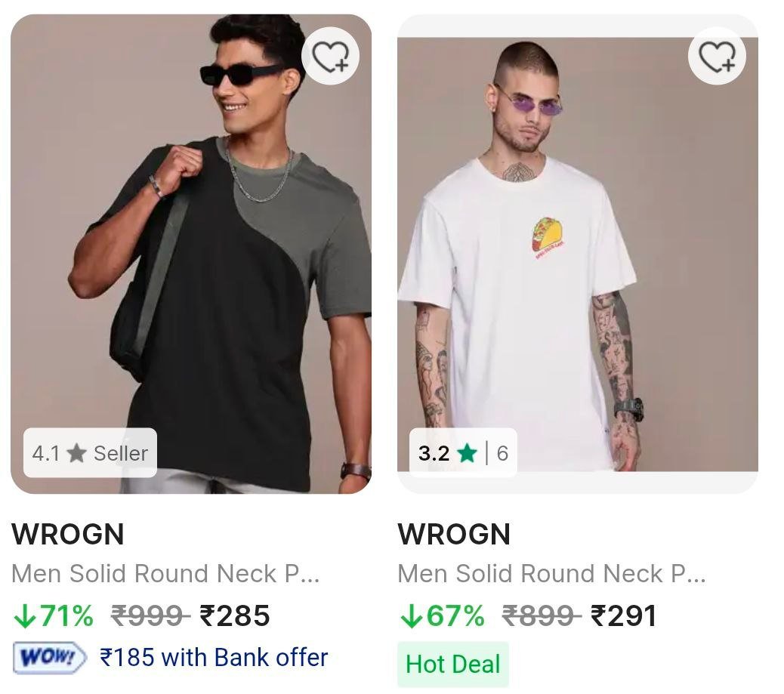Click the grey star on the Seller rating
This screenshot has height=694, width=784.
click(x=76, y=453)
